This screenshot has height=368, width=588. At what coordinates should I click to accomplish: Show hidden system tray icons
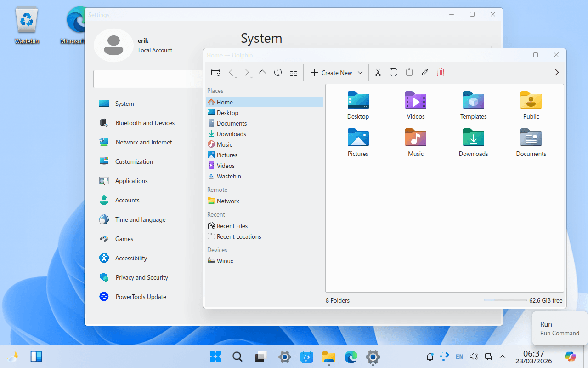[x=503, y=356]
